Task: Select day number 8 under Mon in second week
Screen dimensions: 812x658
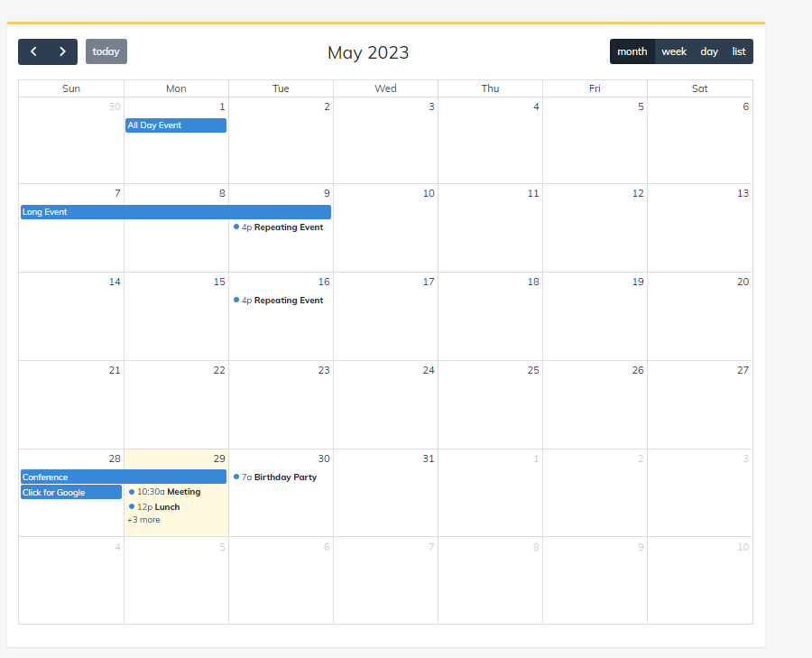Action: pos(222,193)
